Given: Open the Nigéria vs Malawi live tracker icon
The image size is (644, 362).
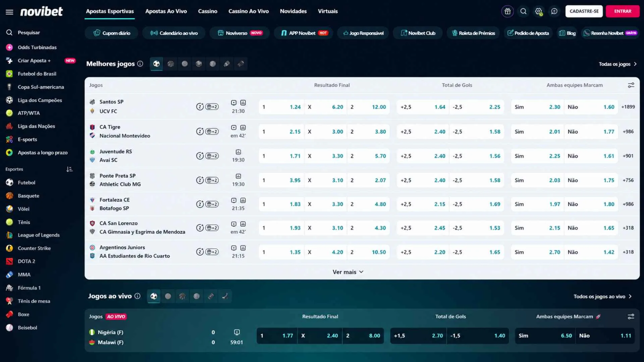Looking at the screenshot, I should (x=237, y=332).
